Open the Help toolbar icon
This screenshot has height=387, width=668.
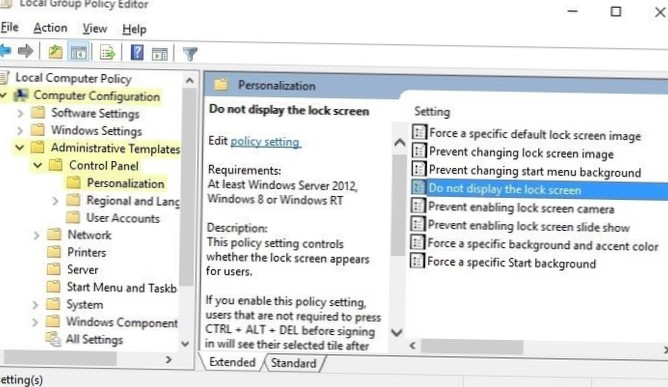[x=137, y=53]
